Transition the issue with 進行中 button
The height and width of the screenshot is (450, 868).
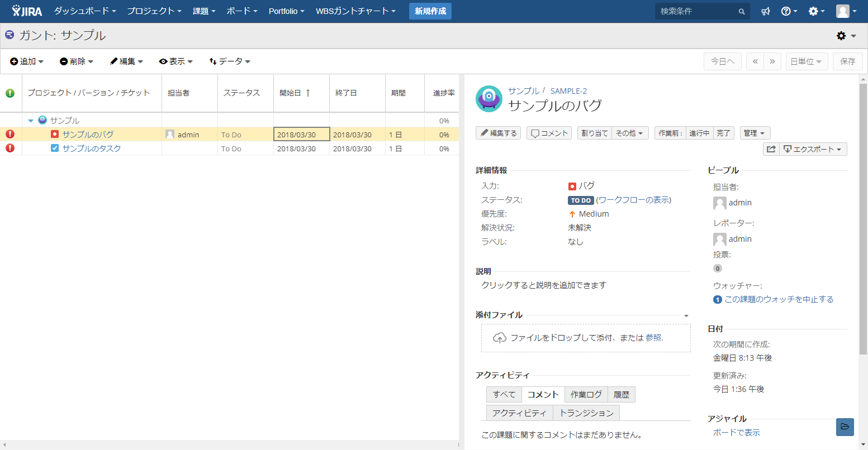(699, 133)
